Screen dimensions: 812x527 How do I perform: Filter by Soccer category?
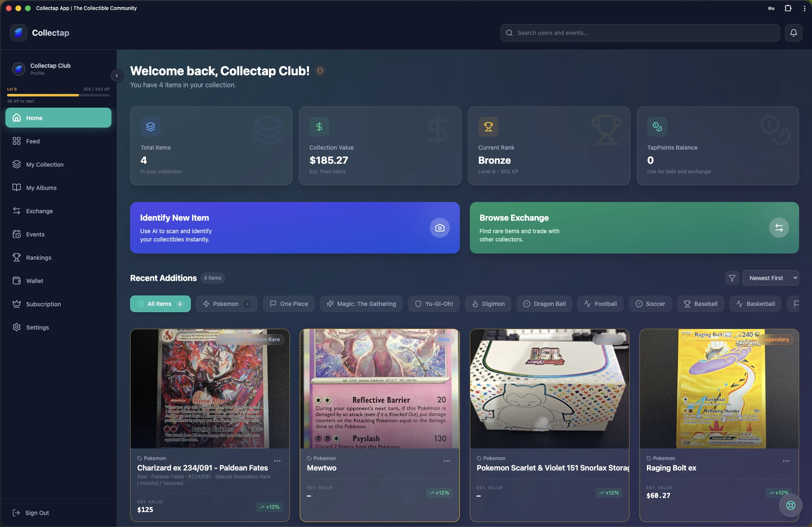tap(650, 304)
